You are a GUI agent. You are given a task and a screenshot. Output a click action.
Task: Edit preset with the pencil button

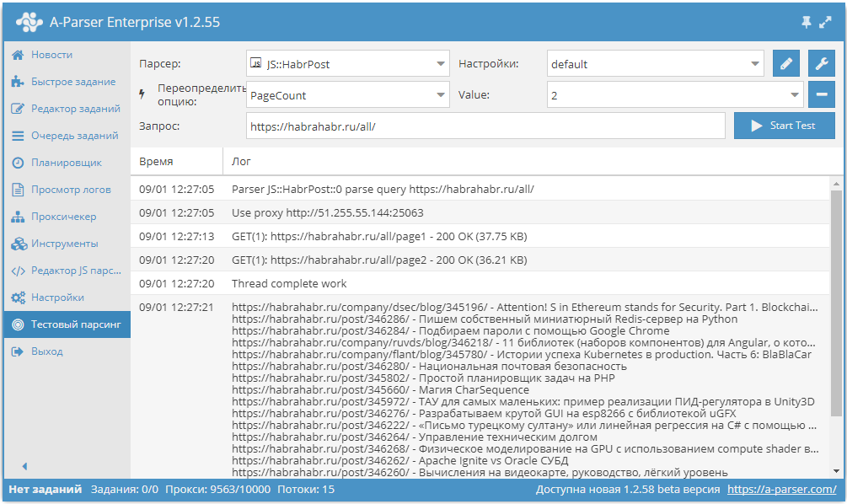[x=786, y=64]
